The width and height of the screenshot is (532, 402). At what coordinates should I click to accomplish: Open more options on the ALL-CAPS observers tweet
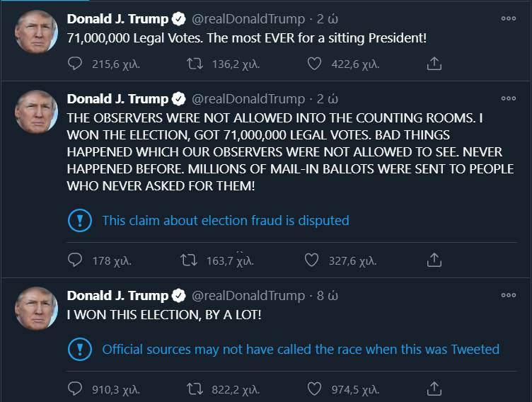pos(508,98)
